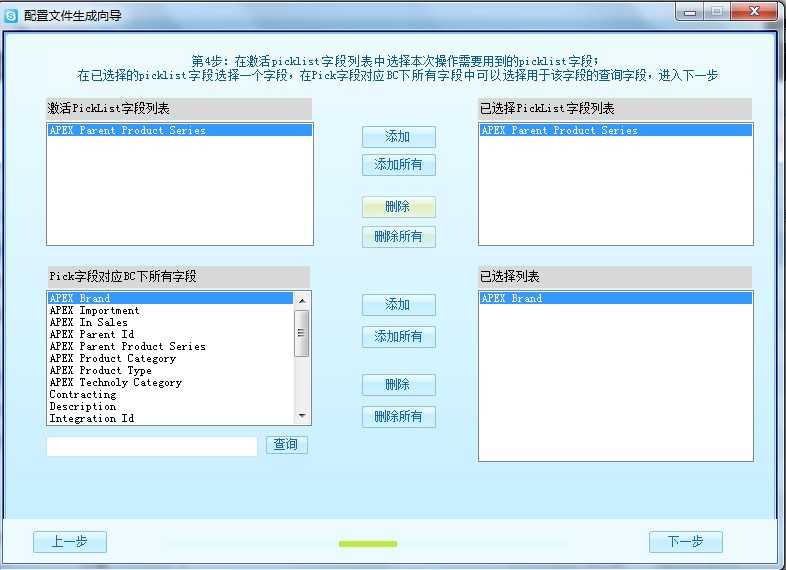786x570 pixels.
Task: Click top 添加所有 button for PickList fields
Action: pos(399,165)
